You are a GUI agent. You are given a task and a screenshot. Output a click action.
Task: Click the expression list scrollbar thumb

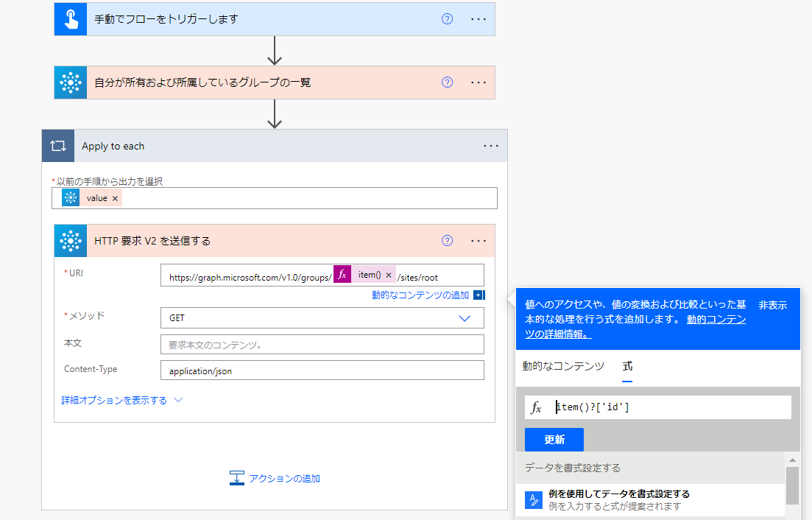[x=792, y=486]
